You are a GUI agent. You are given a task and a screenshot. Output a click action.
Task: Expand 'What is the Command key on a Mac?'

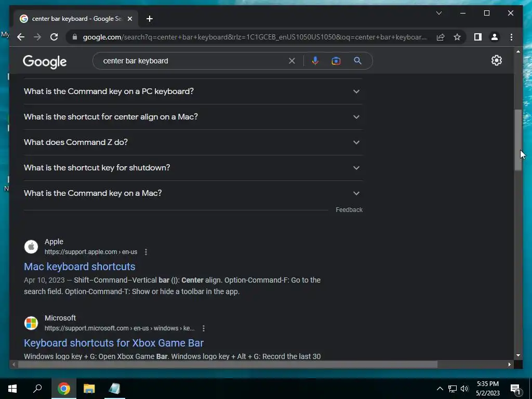(193, 193)
